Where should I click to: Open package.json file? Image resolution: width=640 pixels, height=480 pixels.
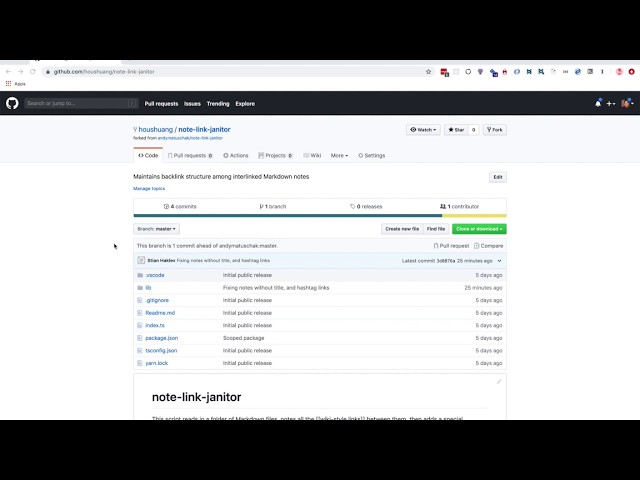point(162,338)
